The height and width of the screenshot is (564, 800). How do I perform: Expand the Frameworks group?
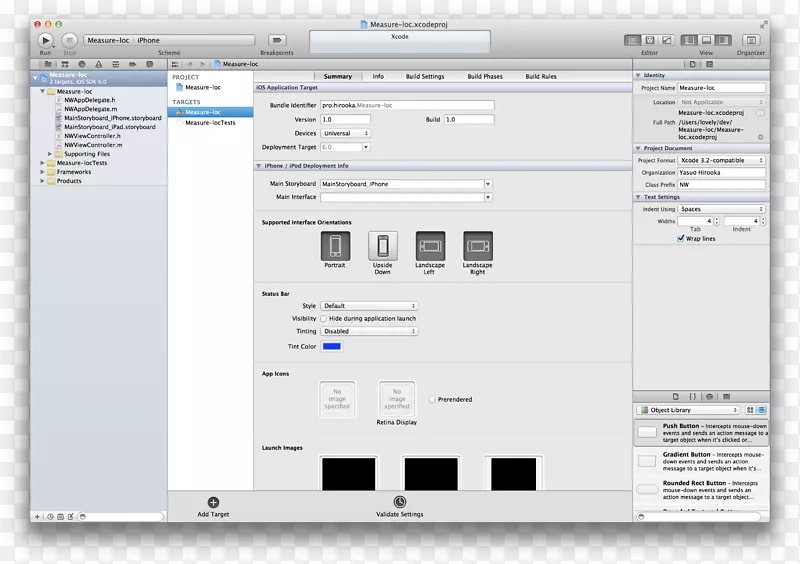click(x=42, y=172)
